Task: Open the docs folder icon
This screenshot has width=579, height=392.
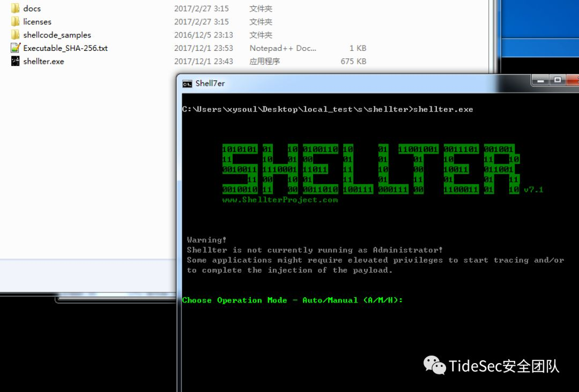Action: tap(15, 8)
